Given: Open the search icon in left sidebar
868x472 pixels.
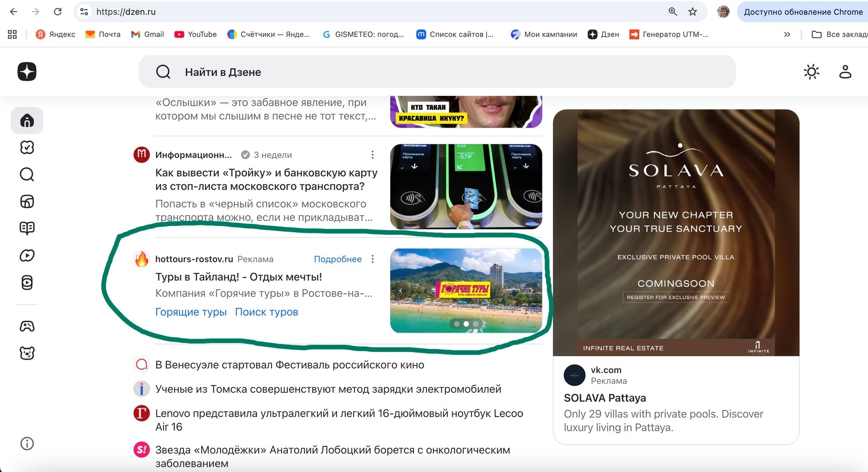Looking at the screenshot, I should click(x=27, y=174).
